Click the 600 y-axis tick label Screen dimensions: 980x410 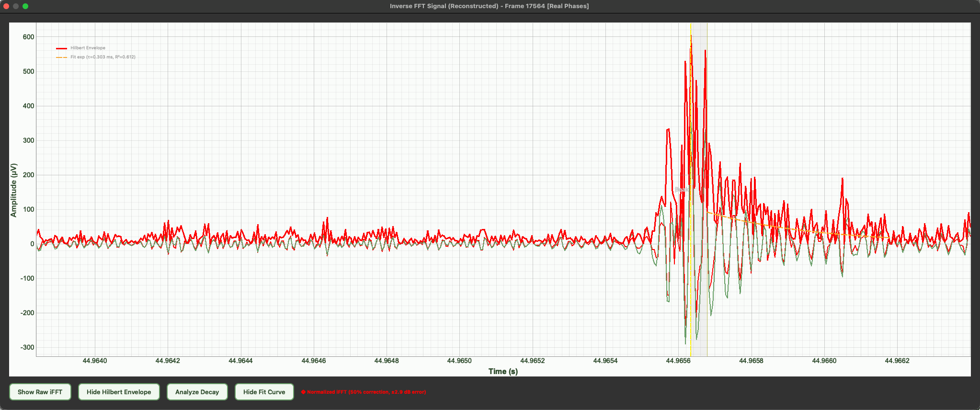28,37
